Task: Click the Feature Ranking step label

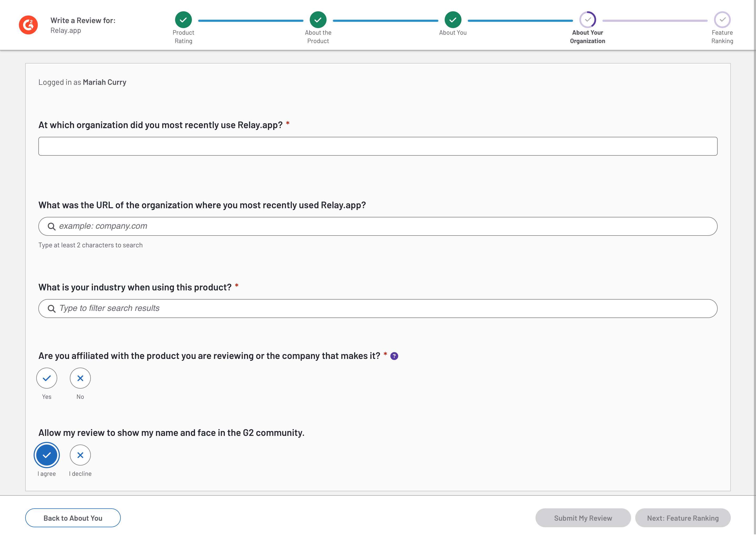Action: 722,37
